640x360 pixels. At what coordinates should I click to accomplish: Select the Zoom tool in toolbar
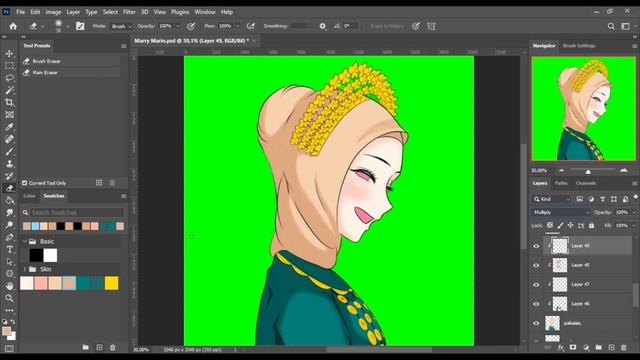click(x=9, y=298)
